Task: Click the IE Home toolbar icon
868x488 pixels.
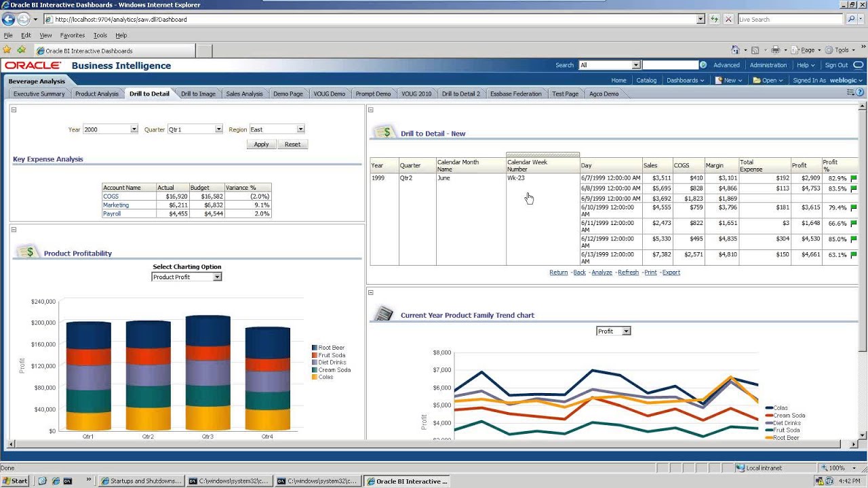Action: pos(736,50)
